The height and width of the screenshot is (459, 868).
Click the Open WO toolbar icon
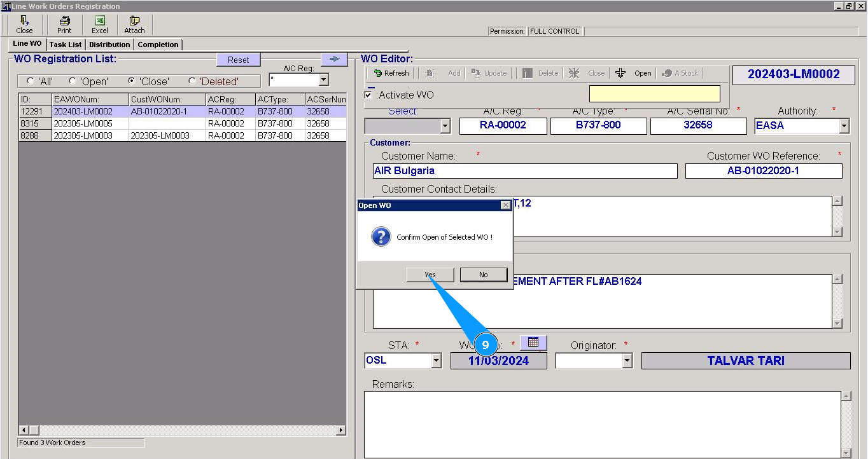[x=634, y=73]
